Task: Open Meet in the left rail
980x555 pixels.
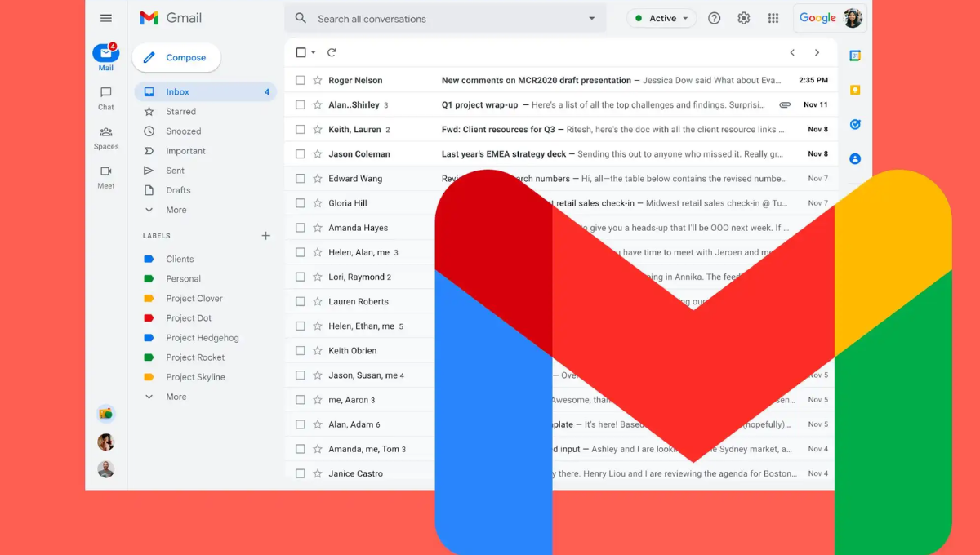Action: (x=106, y=176)
